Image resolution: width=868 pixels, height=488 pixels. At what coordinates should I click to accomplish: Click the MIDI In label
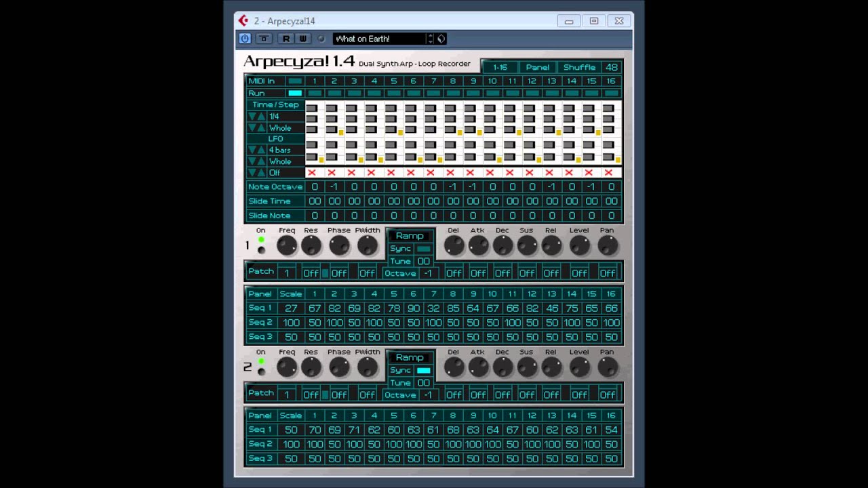point(262,81)
